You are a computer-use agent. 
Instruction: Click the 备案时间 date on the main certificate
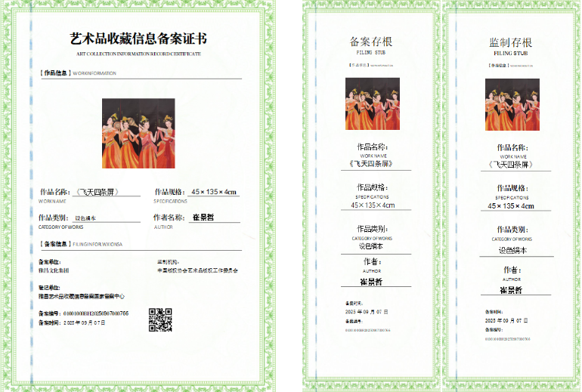pyautogui.click(x=84, y=323)
